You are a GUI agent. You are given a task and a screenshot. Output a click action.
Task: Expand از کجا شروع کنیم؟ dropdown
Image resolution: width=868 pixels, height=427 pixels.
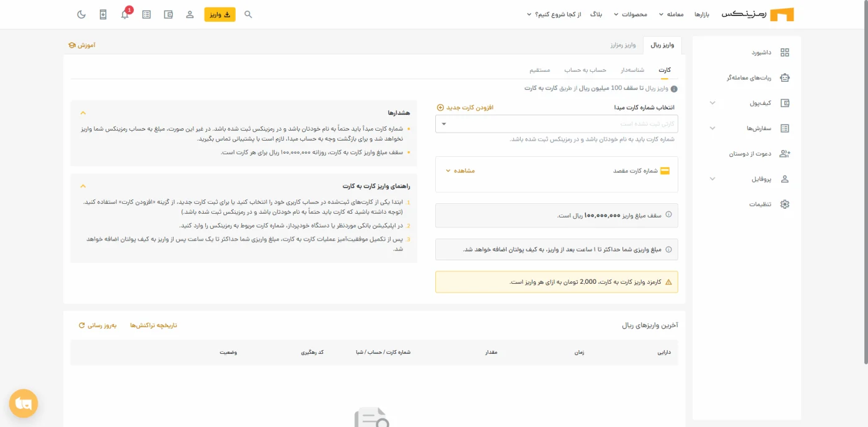[554, 14]
